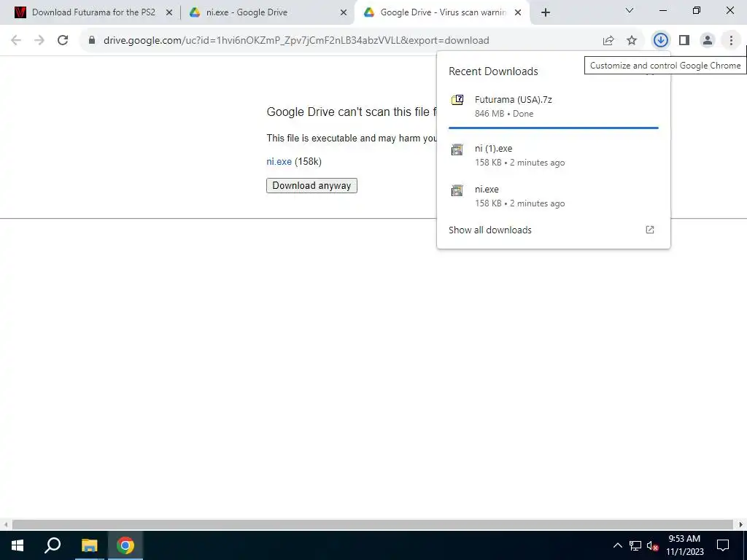Close the Virus scan warning tab
The image size is (747, 560).
(x=519, y=13)
